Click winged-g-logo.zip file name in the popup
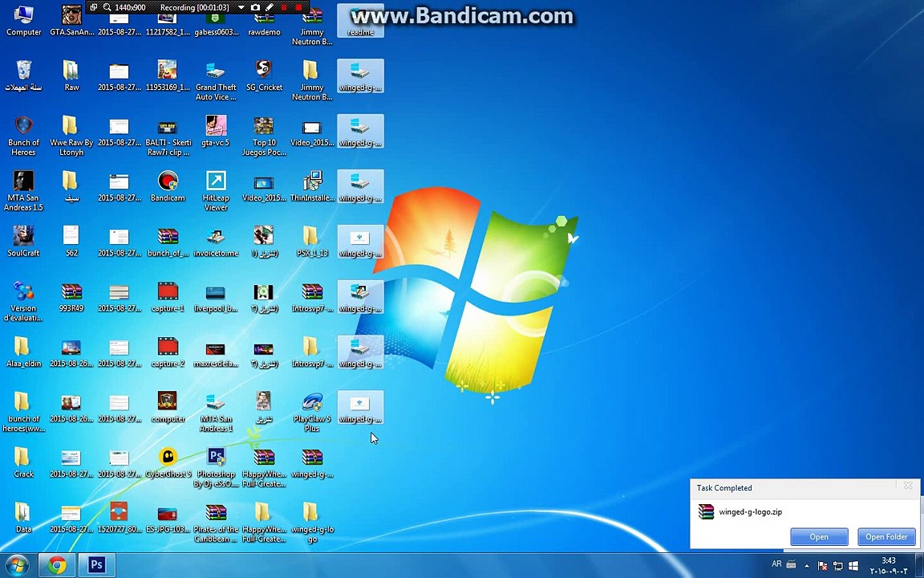Viewport: 924px width, 578px height. pyautogui.click(x=750, y=512)
